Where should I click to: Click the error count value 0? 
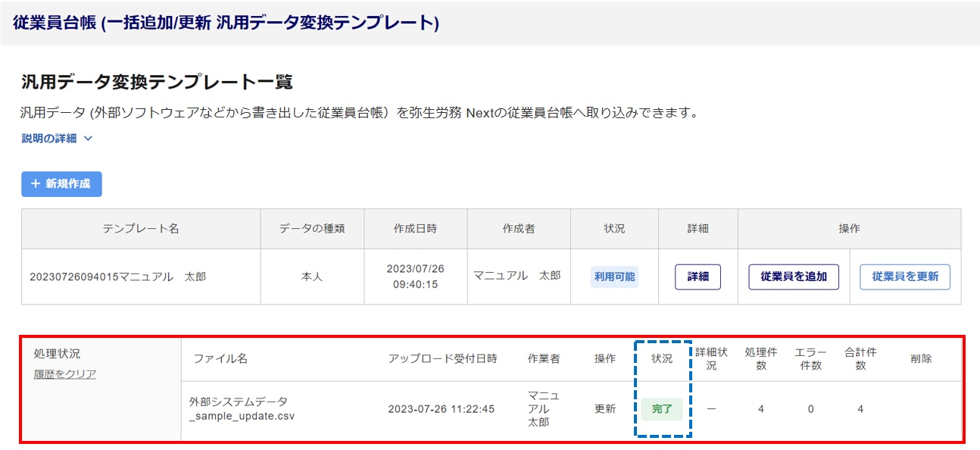click(811, 409)
